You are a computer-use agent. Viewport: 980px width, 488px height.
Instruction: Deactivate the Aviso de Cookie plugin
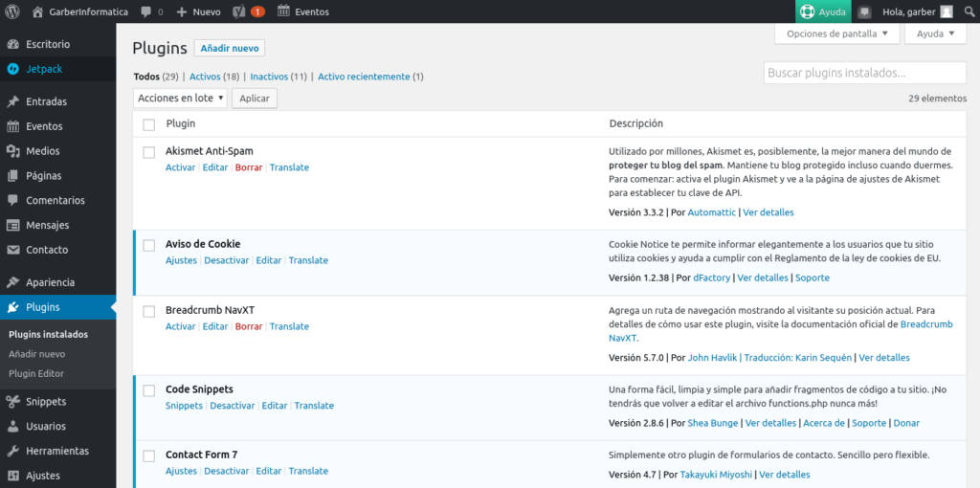pyautogui.click(x=226, y=260)
